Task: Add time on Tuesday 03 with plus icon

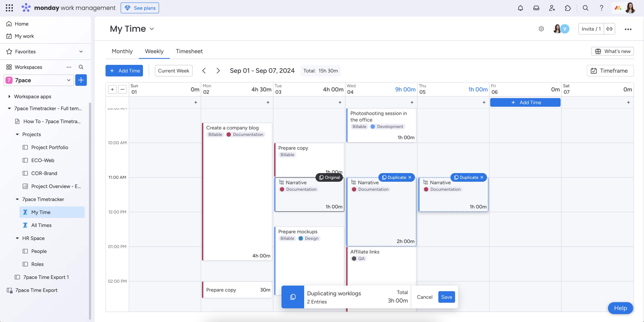Action: [340, 102]
